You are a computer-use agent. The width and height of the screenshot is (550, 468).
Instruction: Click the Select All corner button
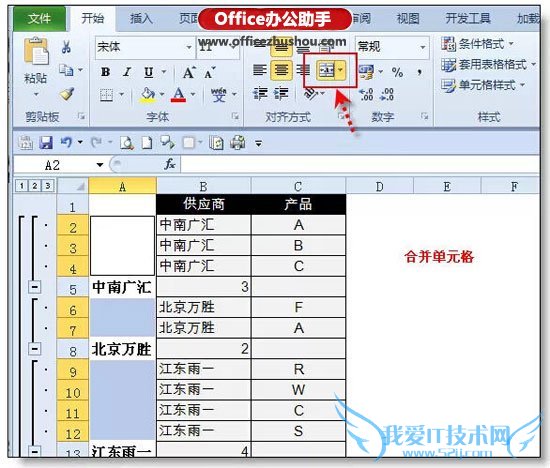73,186
